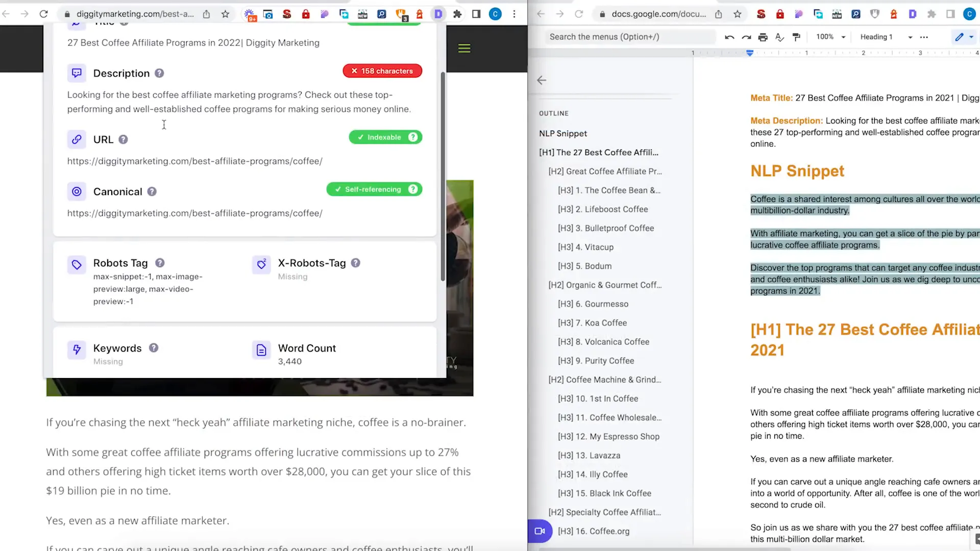Jump to [H3] 3. Bulletproof Coffee in outline

click(x=606, y=228)
